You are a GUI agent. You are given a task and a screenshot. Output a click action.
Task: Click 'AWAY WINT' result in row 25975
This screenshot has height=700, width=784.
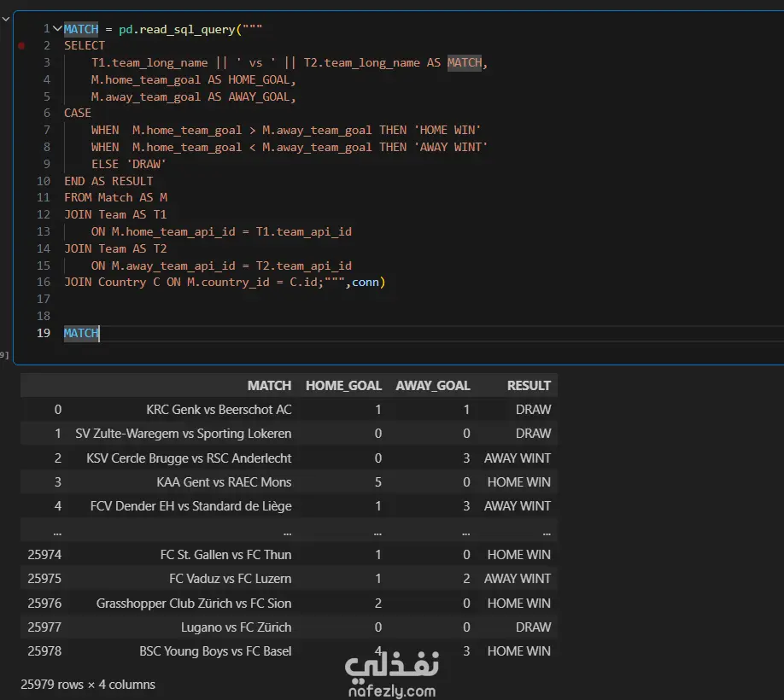(x=517, y=579)
